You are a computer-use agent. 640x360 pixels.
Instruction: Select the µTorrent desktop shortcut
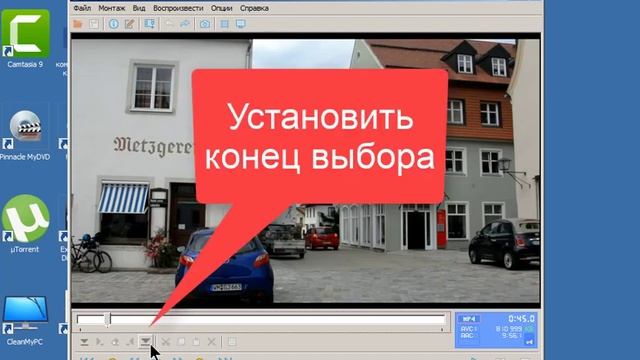pos(25,224)
